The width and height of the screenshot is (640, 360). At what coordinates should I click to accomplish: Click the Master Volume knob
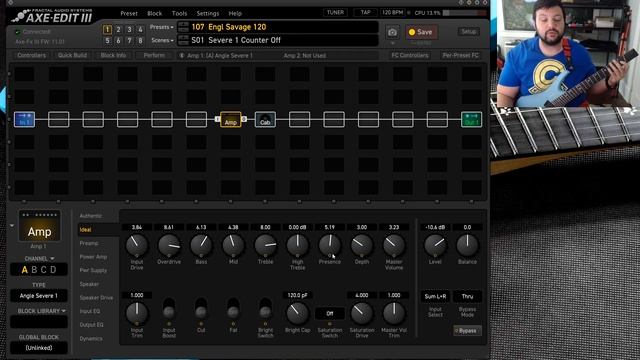click(x=394, y=245)
